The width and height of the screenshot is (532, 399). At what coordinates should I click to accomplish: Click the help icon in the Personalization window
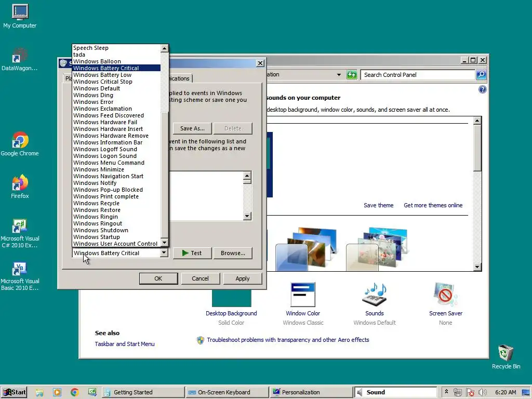click(482, 89)
